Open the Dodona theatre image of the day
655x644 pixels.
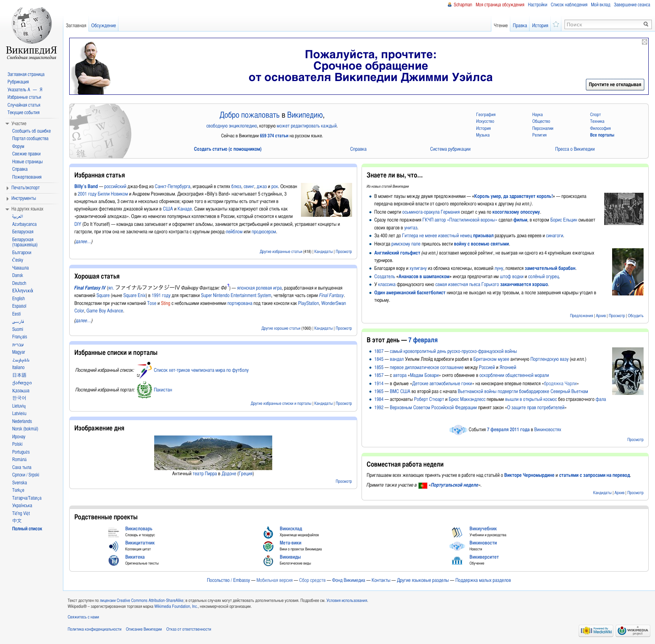click(213, 453)
